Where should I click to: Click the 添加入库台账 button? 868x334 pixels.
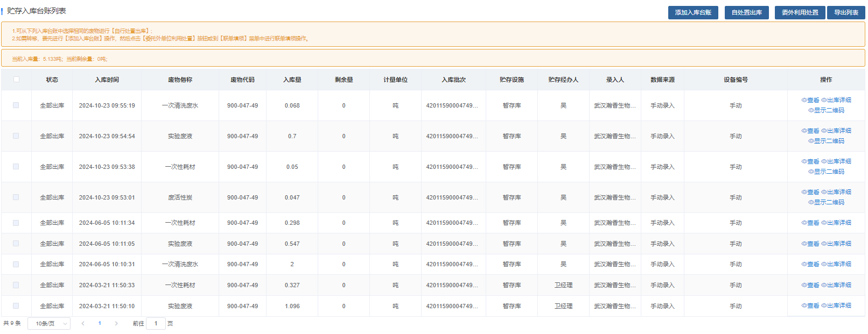click(x=693, y=12)
